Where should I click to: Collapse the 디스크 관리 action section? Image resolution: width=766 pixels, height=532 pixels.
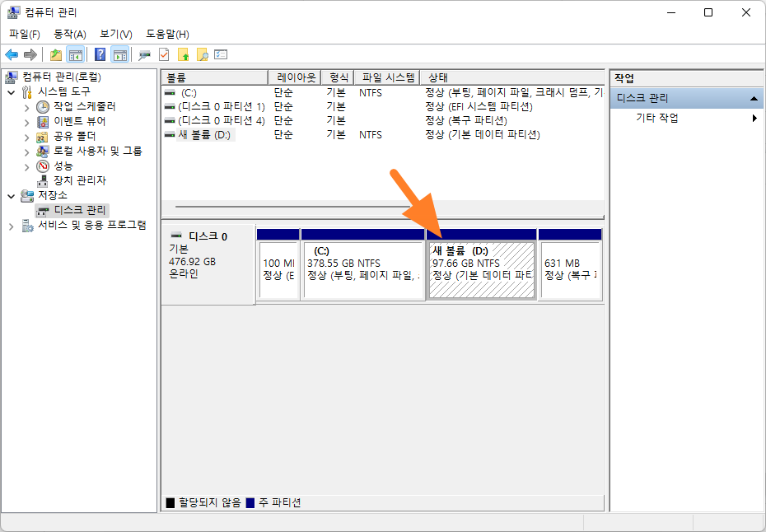(754, 99)
